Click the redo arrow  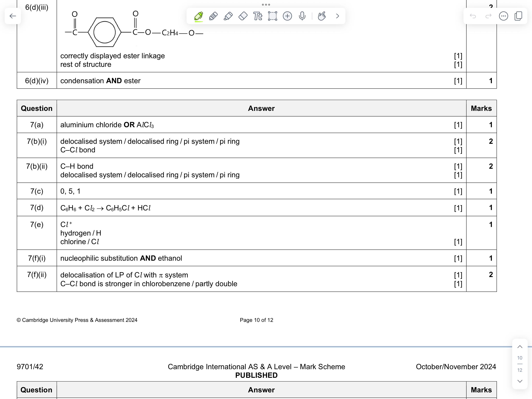point(488,16)
